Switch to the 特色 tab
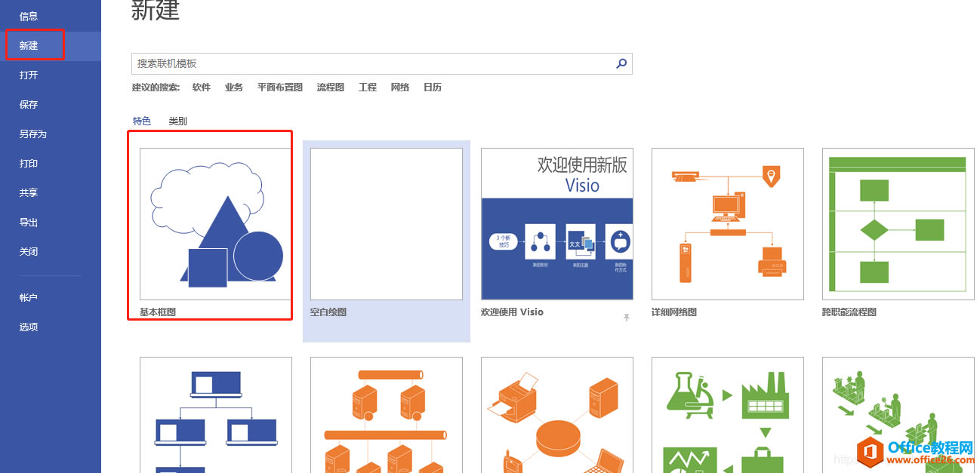The image size is (980, 473). (142, 121)
